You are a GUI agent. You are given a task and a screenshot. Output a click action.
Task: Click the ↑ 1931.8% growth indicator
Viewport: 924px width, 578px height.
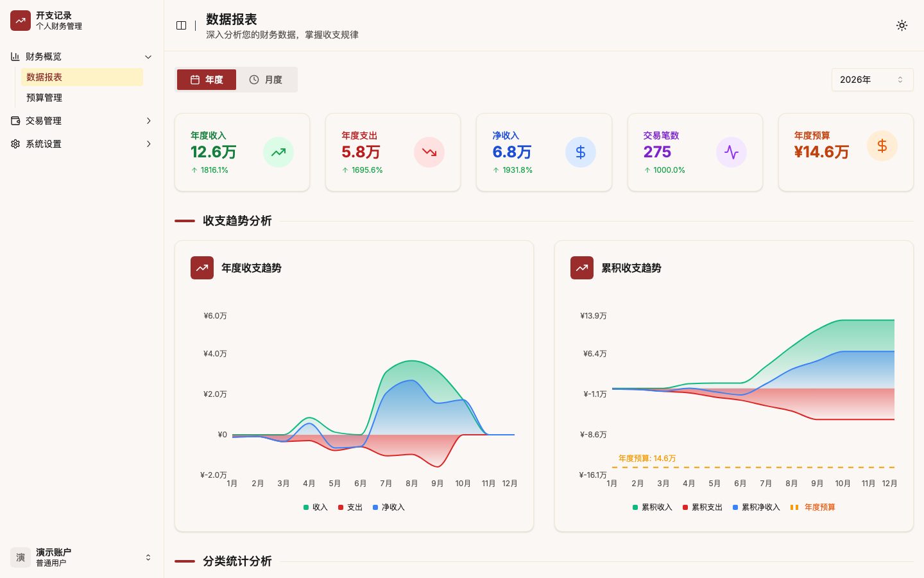513,170
